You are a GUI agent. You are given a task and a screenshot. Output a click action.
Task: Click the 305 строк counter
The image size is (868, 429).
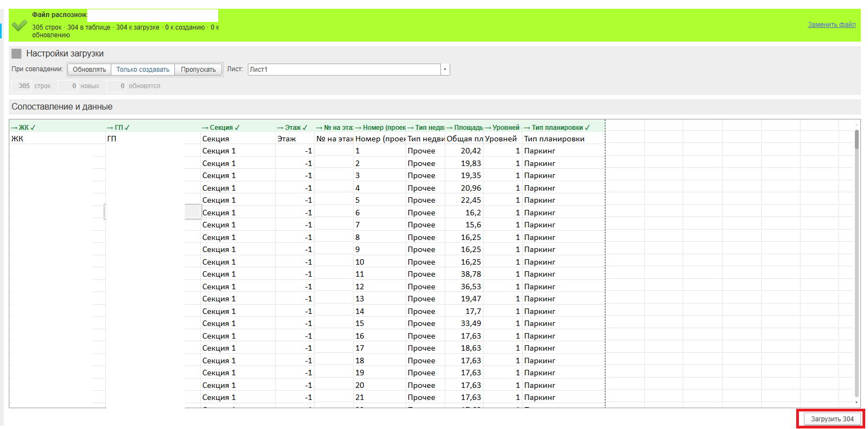pyautogui.click(x=32, y=86)
